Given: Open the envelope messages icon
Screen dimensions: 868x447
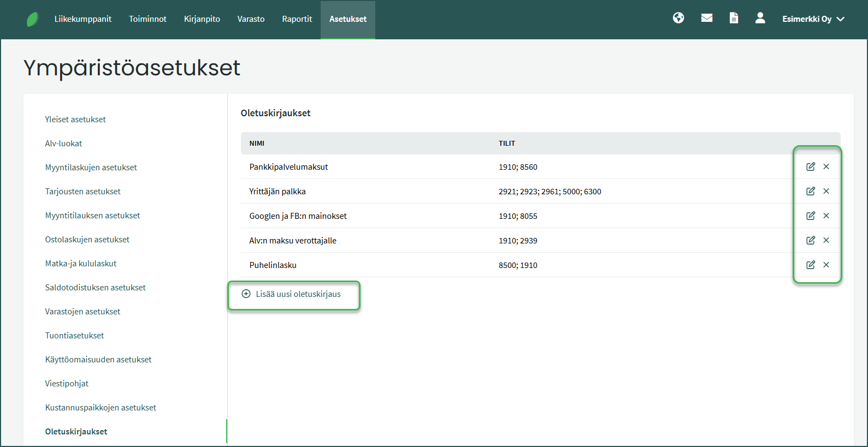Looking at the screenshot, I should [x=707, y=18].
